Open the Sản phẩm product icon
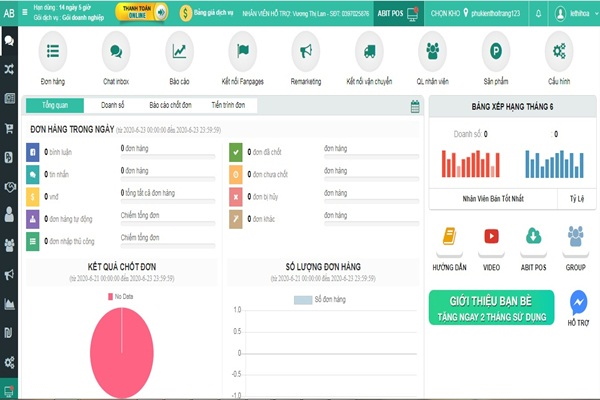 pos(496,51)
